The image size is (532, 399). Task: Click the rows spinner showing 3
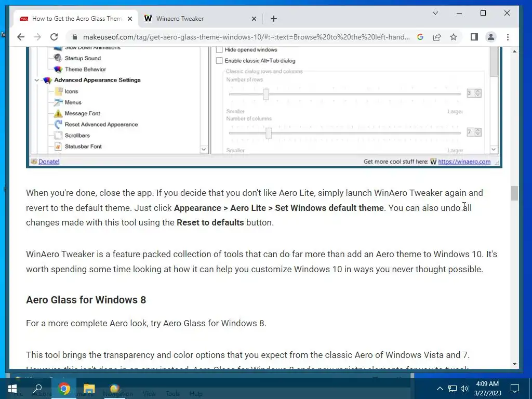pyautogui.click(x=474, y=93)
